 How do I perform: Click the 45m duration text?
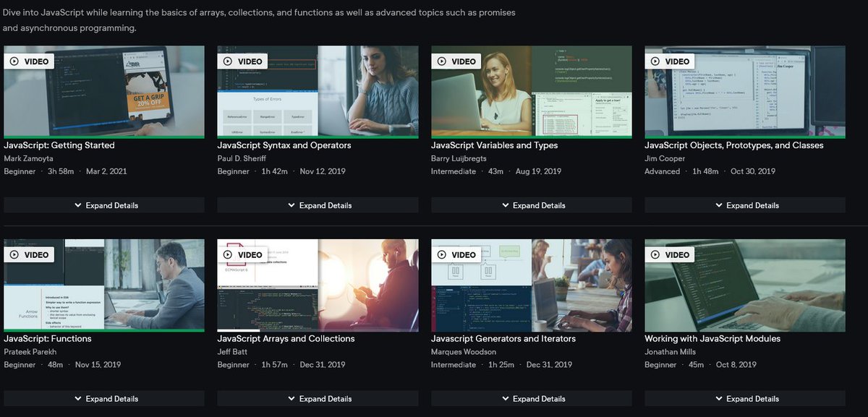coord(696,365)
